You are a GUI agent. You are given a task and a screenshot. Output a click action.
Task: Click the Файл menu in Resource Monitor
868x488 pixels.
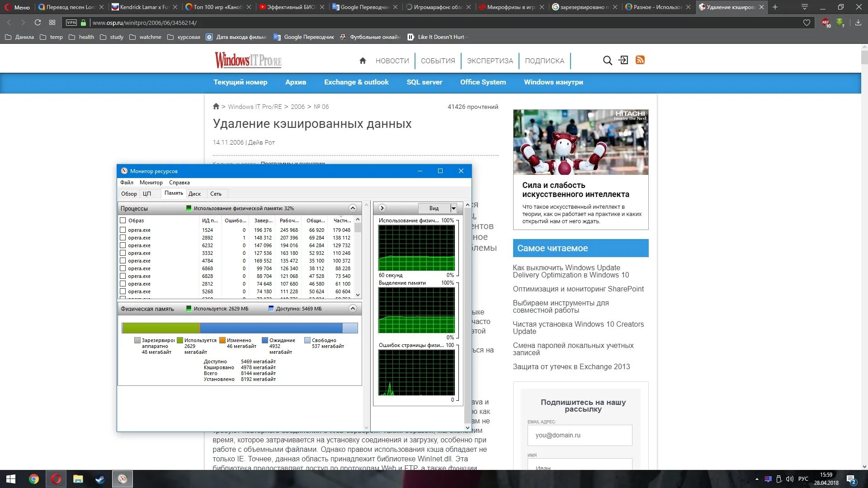coord(127,183)
